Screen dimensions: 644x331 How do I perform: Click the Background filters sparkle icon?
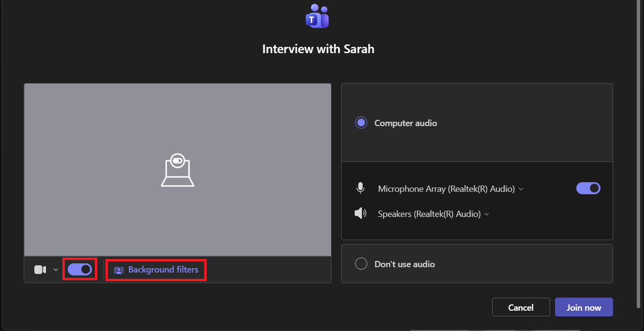tap(119, 270)
